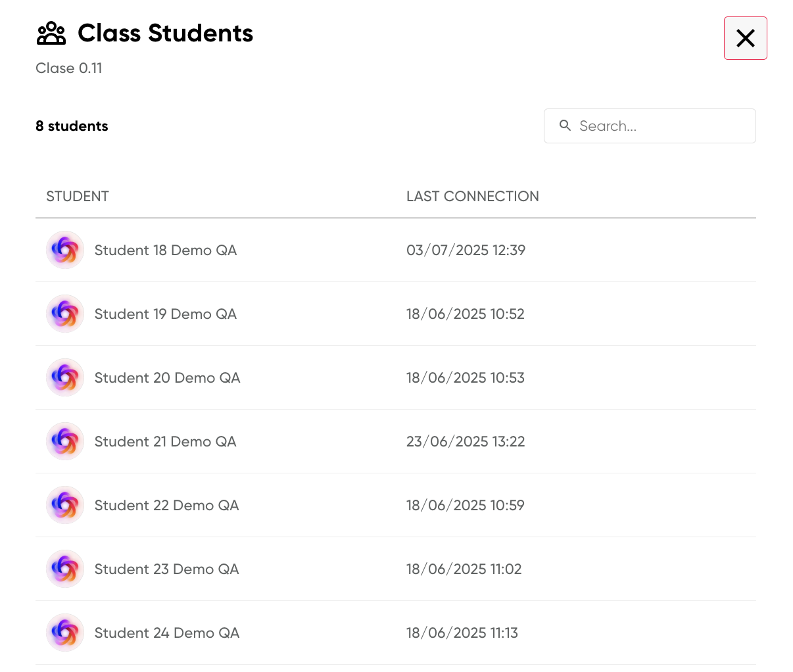Click the 8 students count label
Image resolution: width=793 pixels, height=672 pixels.
[72, 126]
